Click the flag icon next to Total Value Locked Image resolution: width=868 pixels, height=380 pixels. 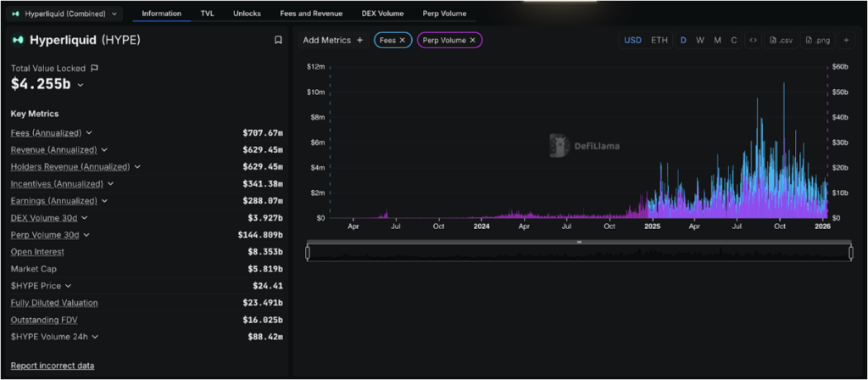(x=94, y=68)
